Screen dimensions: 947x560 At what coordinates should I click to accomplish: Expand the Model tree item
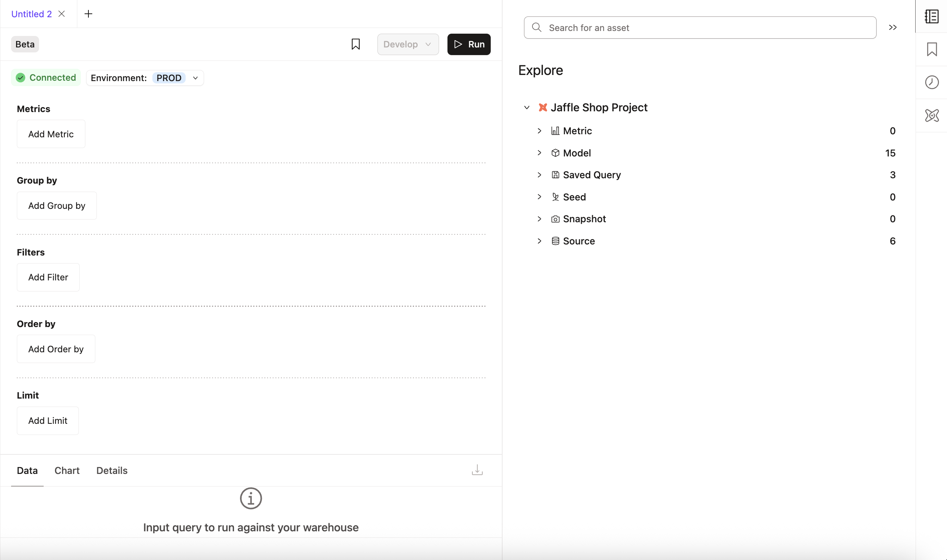539,153
